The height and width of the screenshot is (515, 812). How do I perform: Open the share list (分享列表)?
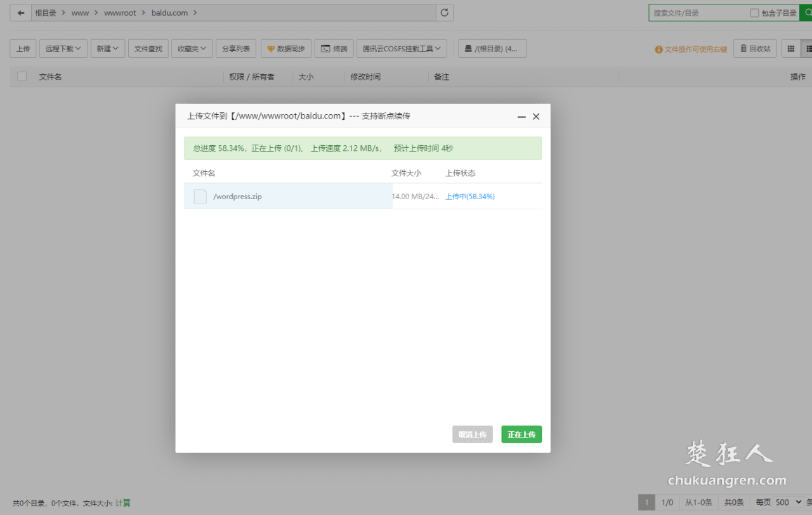tap(236, 49)
